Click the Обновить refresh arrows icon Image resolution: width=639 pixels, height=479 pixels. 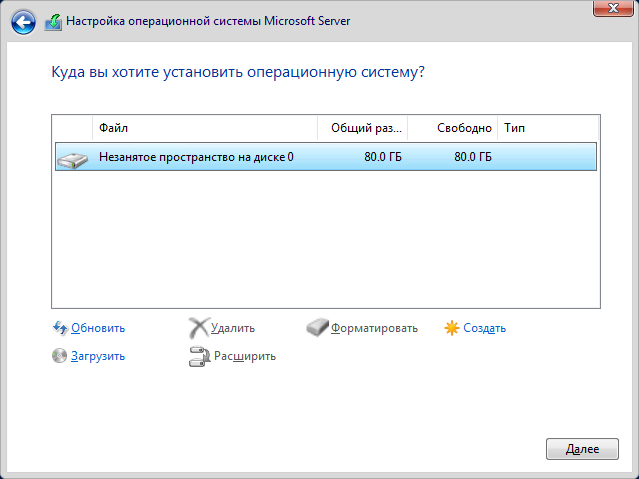click(60, 328)
